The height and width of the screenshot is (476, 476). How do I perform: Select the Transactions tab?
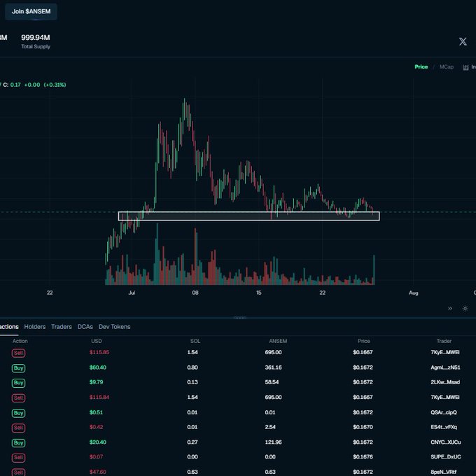point(9,327)
